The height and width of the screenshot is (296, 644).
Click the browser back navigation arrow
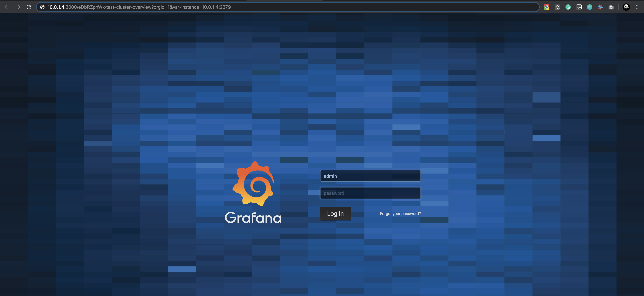coord(7,7)
